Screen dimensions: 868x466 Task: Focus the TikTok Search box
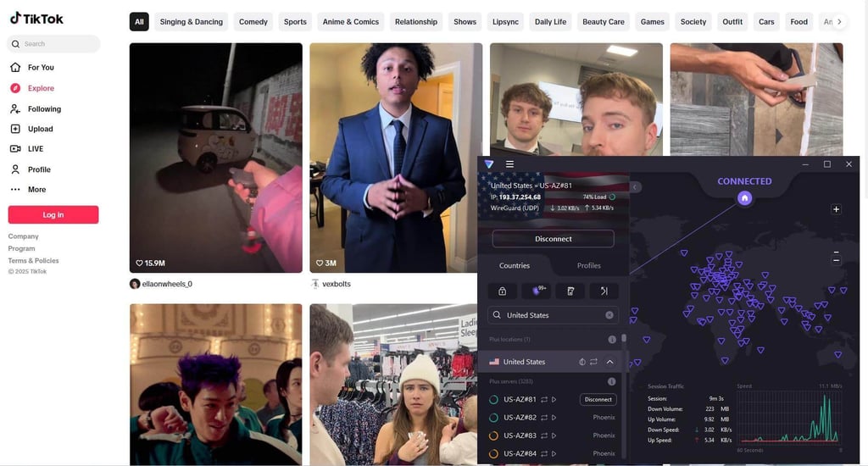pos(53,44)
